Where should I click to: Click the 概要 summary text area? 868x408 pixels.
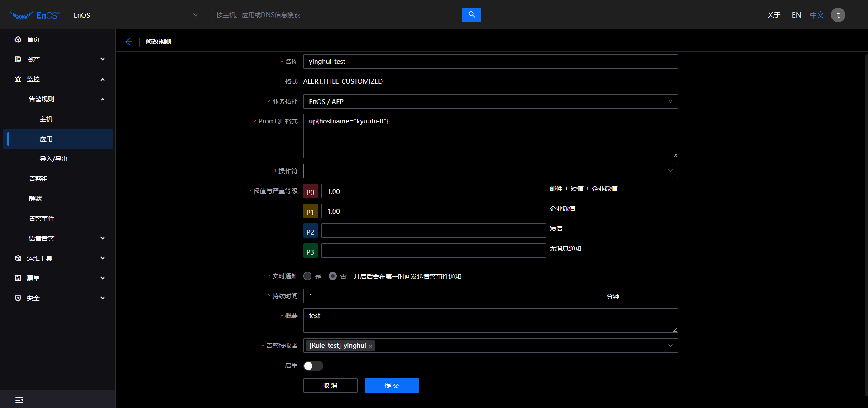(491, 321)
